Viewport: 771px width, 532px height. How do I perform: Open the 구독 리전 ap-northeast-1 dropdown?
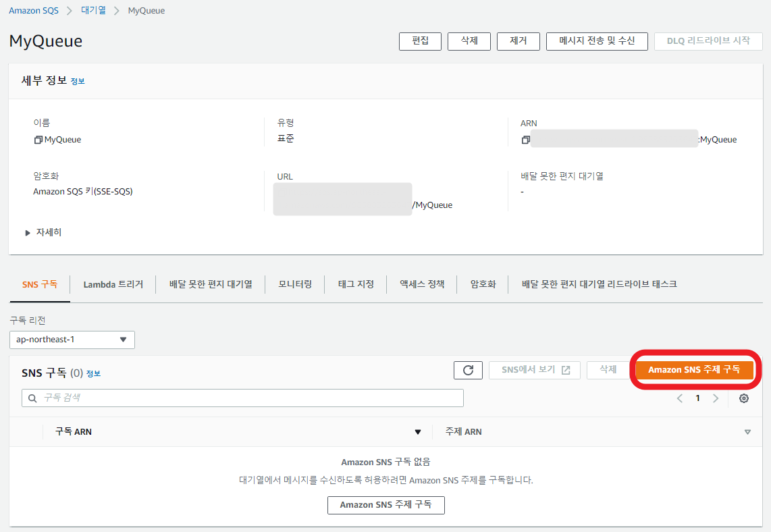(72, 340)
